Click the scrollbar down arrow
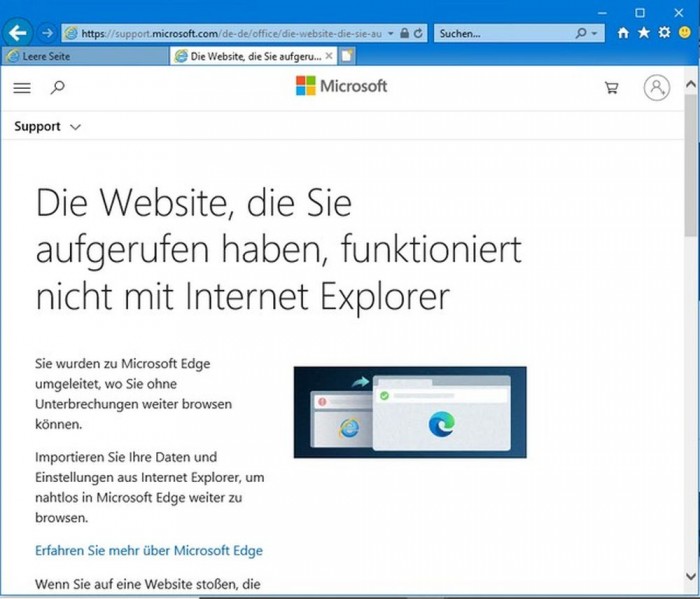 [x=691, y=576]
